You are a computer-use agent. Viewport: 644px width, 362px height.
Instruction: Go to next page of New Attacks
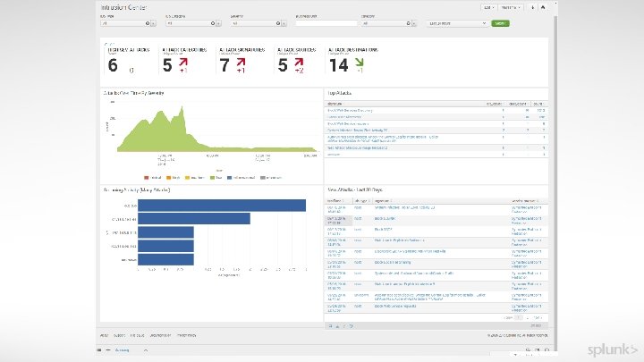[x=538, y=317]
